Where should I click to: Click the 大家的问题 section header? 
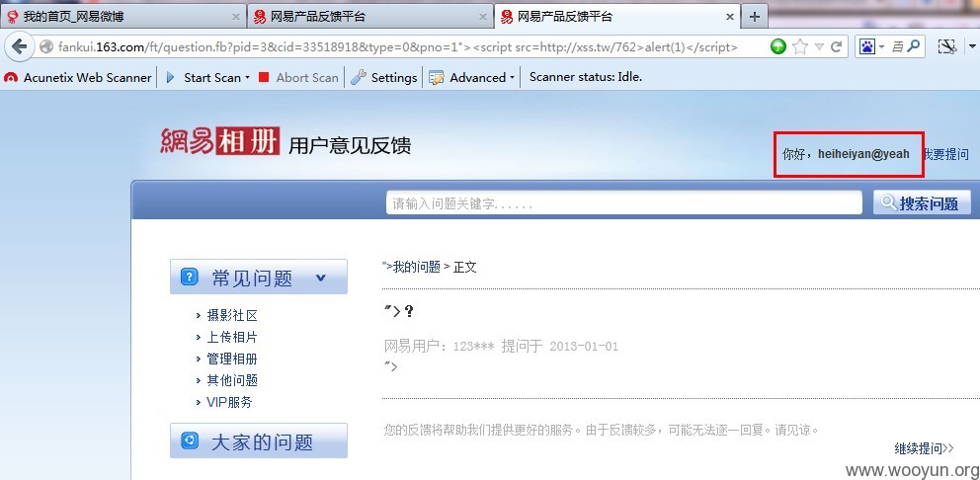pyautogui.click(x=259, y=441)
